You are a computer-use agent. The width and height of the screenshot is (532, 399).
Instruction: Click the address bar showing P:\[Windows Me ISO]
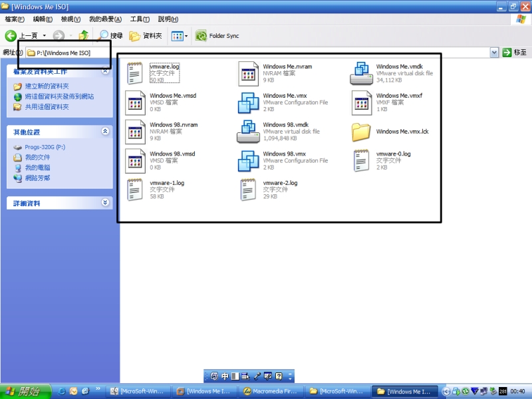pyautogui.click(x=258, y=53)
